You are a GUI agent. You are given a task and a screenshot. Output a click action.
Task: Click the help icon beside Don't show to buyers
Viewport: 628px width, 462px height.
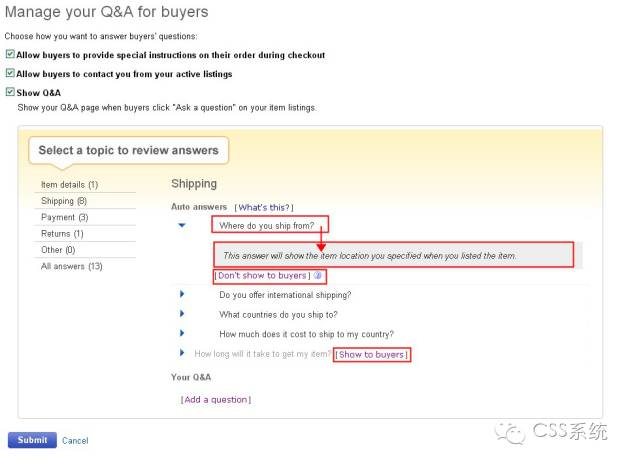[x=317, y=276]
